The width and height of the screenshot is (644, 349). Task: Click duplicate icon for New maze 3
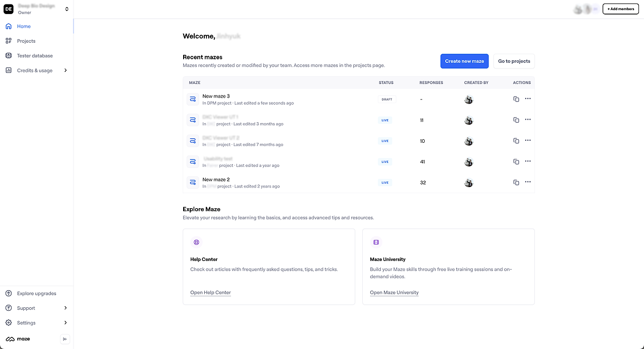tap(516, 99)
